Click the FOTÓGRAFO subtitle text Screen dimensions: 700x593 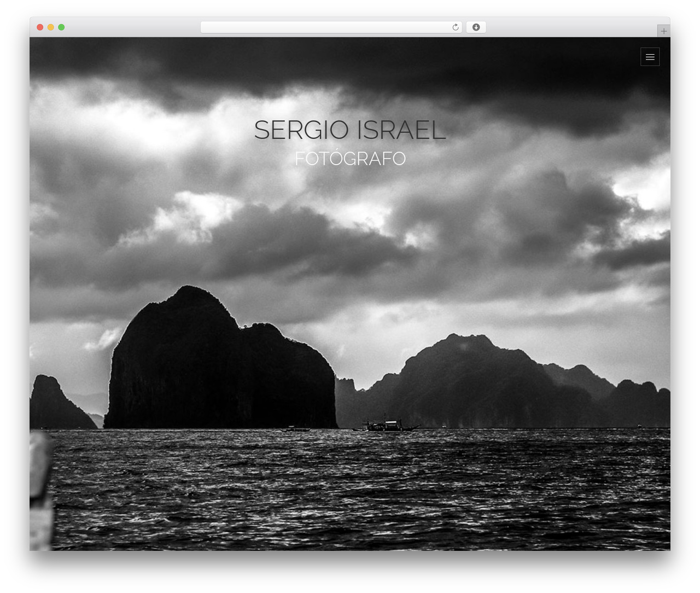pyautogui.click(x=350, y=159)
